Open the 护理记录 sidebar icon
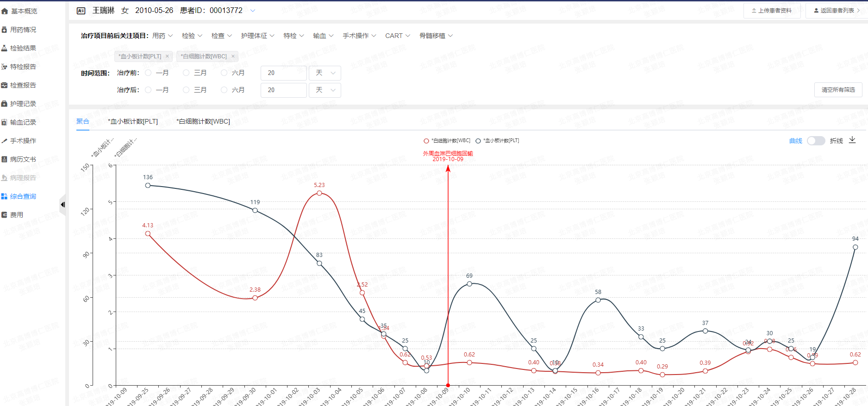This screenshot has height=406, width=868. (x=5, y=104)
